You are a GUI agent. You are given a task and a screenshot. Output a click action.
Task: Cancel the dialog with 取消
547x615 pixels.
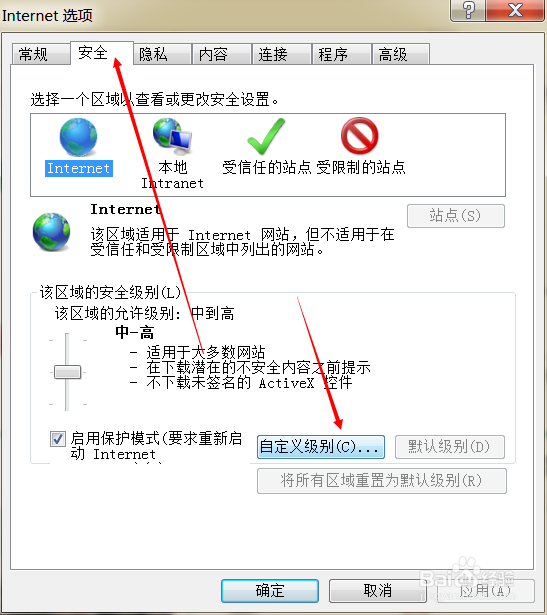pyautogui.click(x=378, y=591)
